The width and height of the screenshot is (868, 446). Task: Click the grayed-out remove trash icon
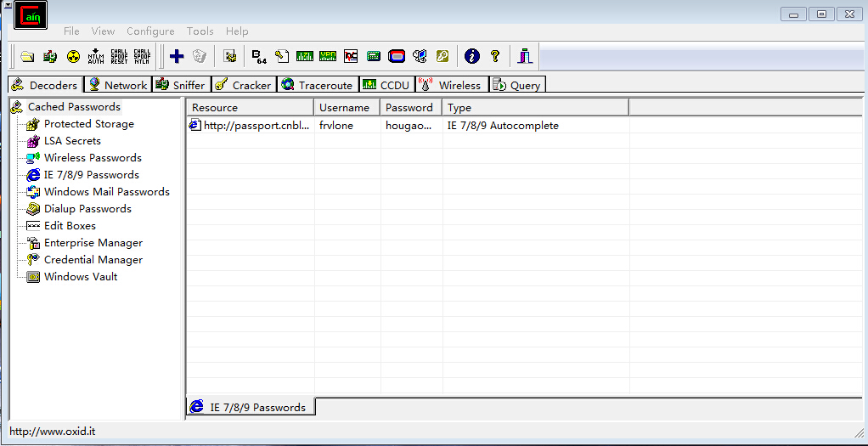[200, 56]
